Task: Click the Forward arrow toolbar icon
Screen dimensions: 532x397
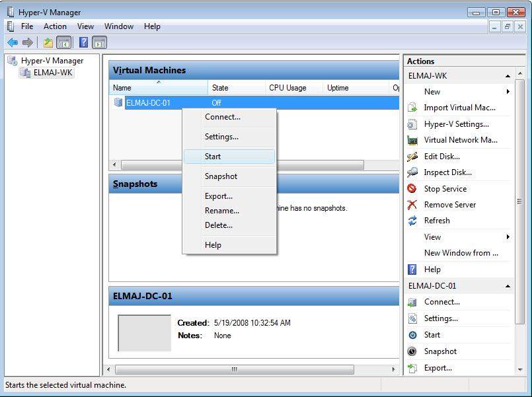Action: tap(28, 43)
